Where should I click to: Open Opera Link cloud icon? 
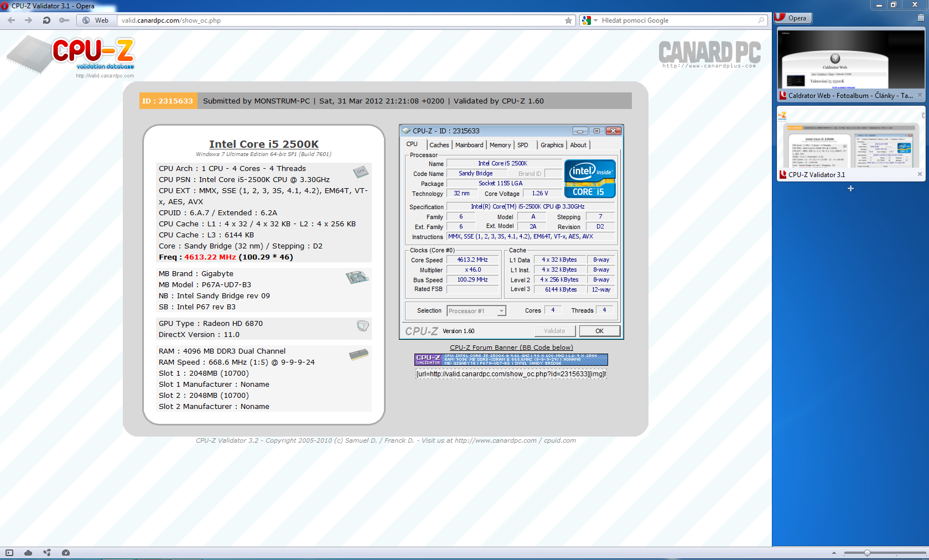[x=28, y=553]
